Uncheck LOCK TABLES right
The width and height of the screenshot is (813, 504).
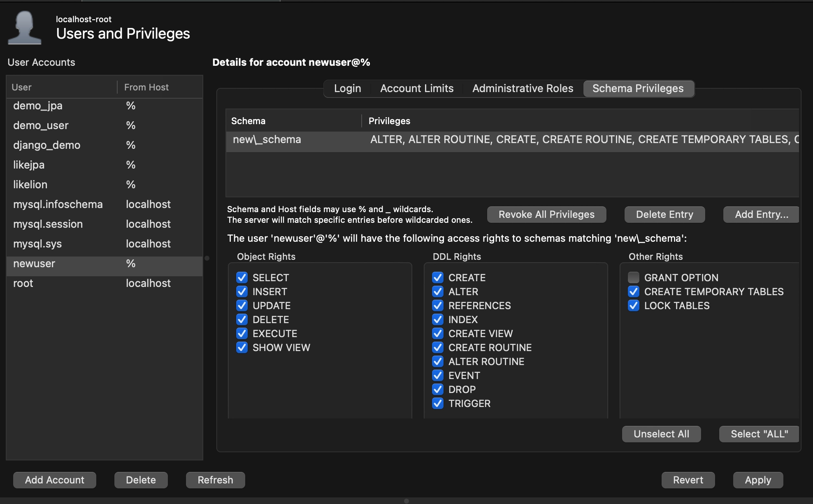click(x=634, y=305)
